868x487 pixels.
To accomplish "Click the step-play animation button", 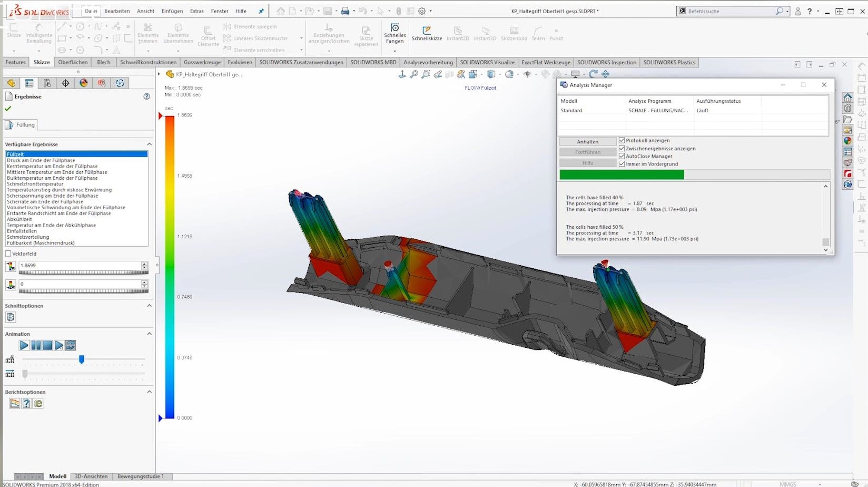I will (59, 345).
